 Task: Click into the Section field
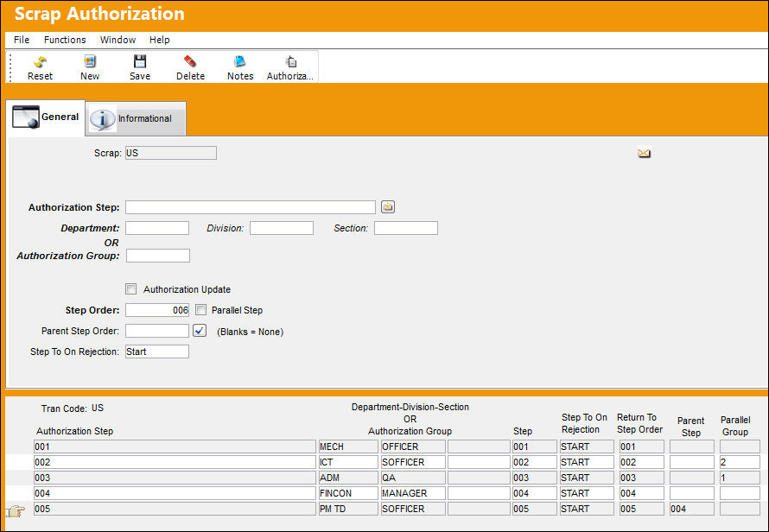tap(406, 228)
